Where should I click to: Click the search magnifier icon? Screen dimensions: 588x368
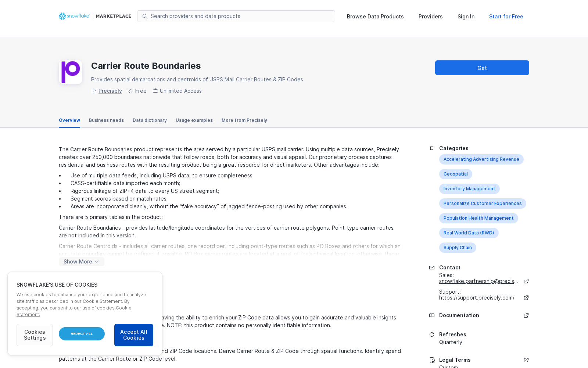145,16
